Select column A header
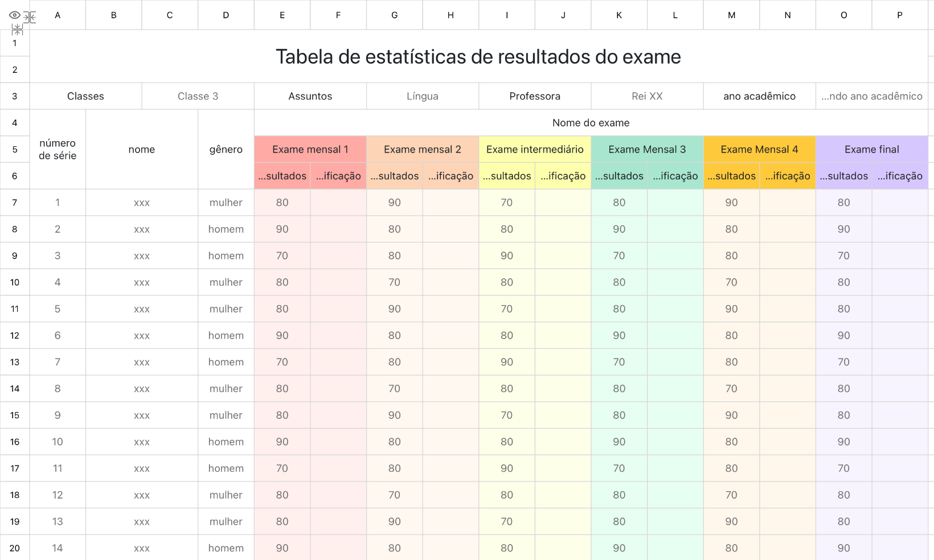 tap(58, 15)
